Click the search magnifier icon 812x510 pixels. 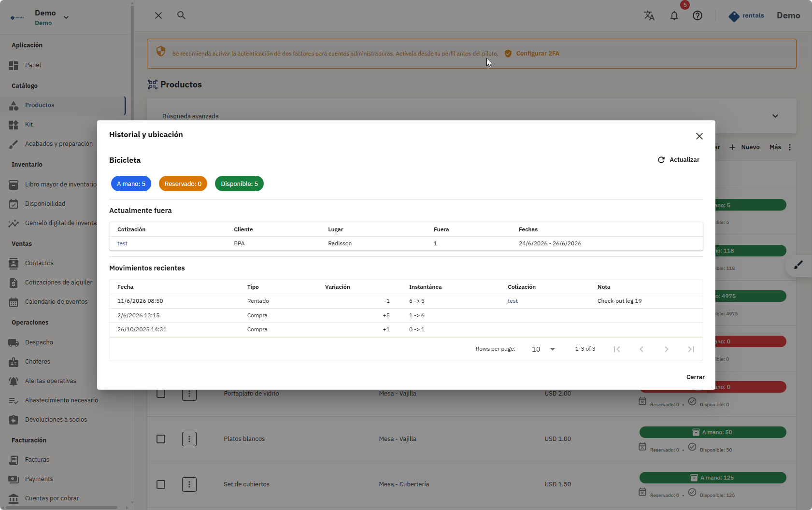click(181, 15)
